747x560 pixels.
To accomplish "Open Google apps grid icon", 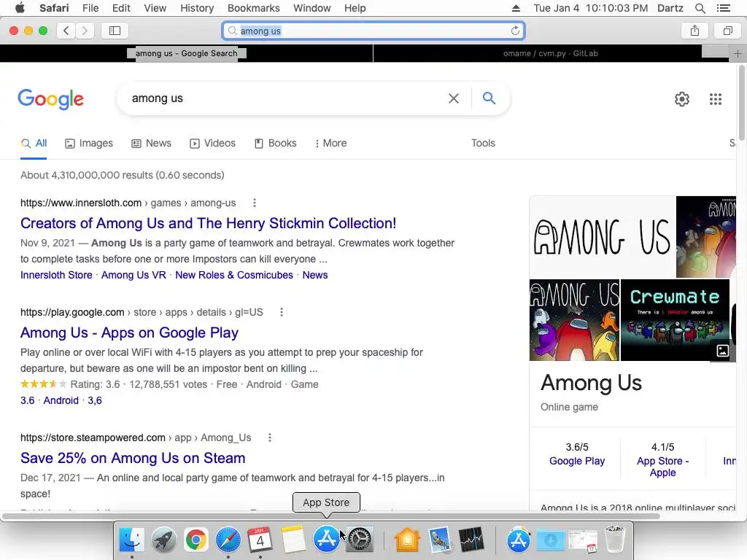I will [x=715, y=99].
